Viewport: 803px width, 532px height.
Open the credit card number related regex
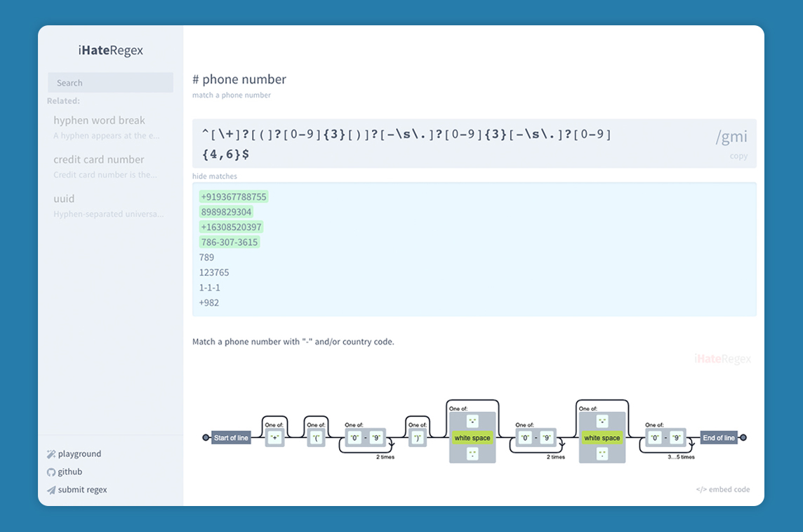tap(99, 159)
